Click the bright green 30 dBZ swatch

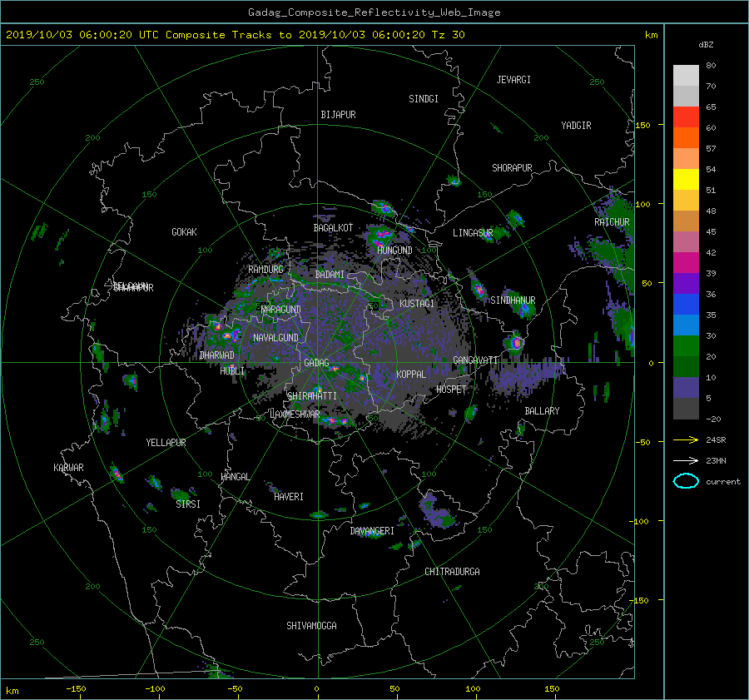coord(686,345)
